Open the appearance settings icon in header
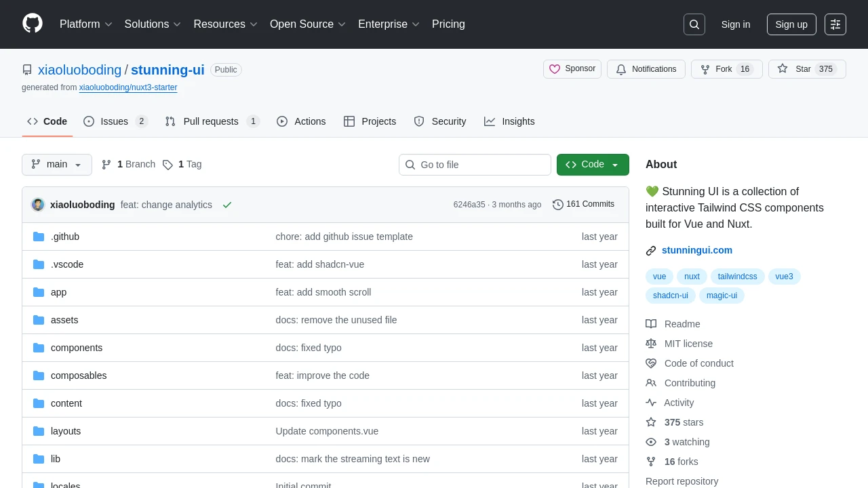This screenshot has height=488, width=868. [835, 24]
